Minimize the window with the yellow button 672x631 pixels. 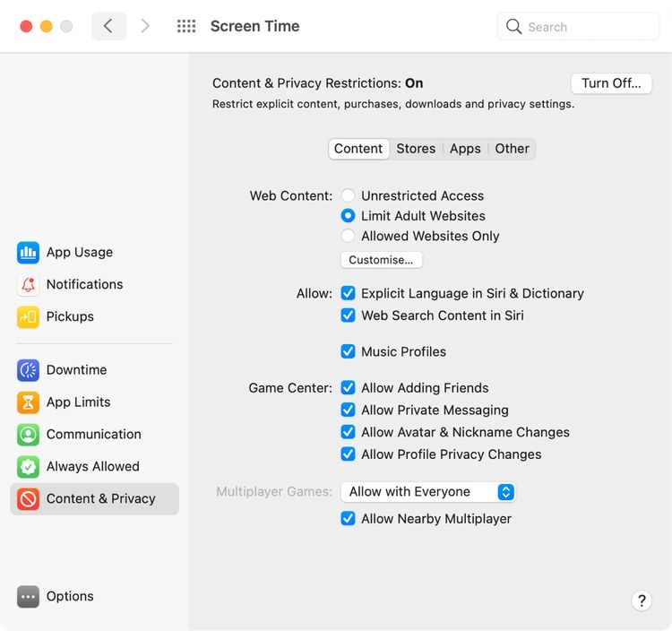(47, 27)
